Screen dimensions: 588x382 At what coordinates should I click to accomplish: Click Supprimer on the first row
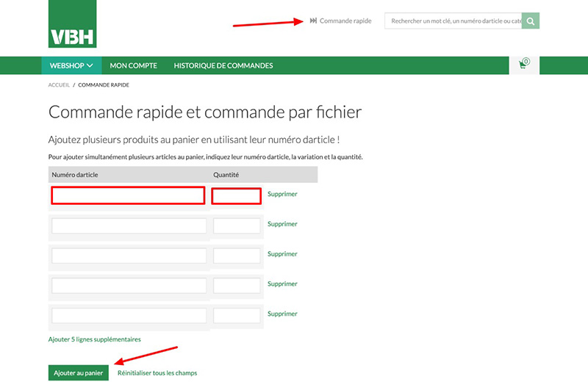(282, 194)
